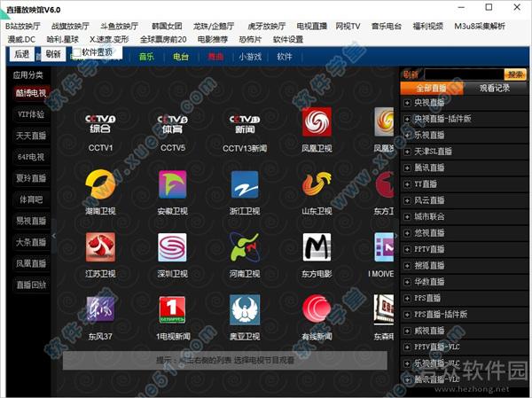Viewport: 532px width, 398px height.
Task: Click the 后退 back button
Action: coord(21,54)
